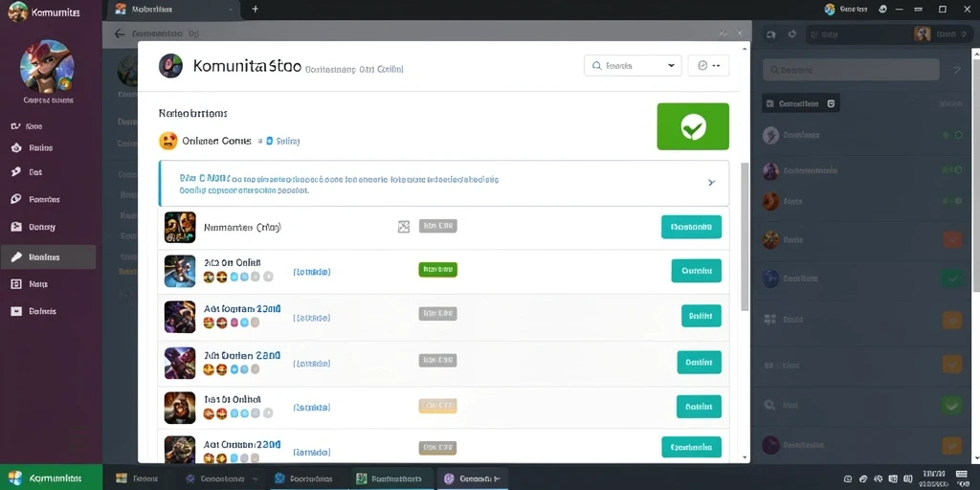Click the large green checkmark button
The width and height of the screenshot is (980, 490).
pyautogui.click(x=693, y=126)
